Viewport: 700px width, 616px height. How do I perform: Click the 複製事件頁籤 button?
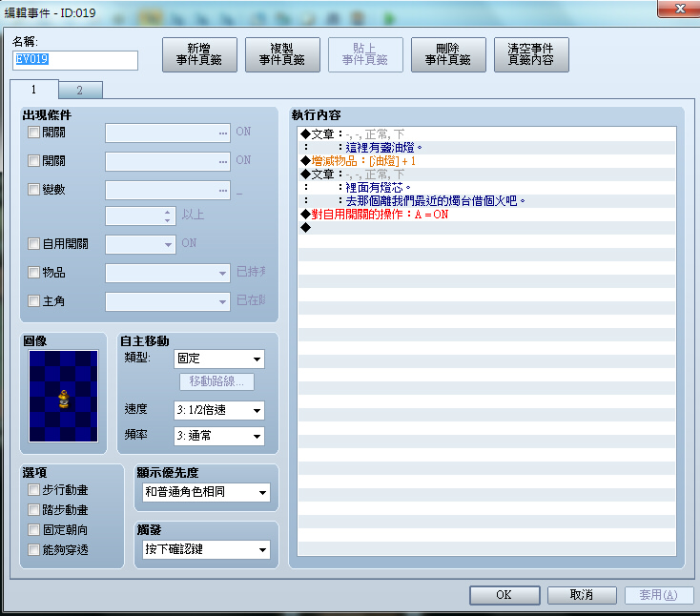click(x=282, y=54)
